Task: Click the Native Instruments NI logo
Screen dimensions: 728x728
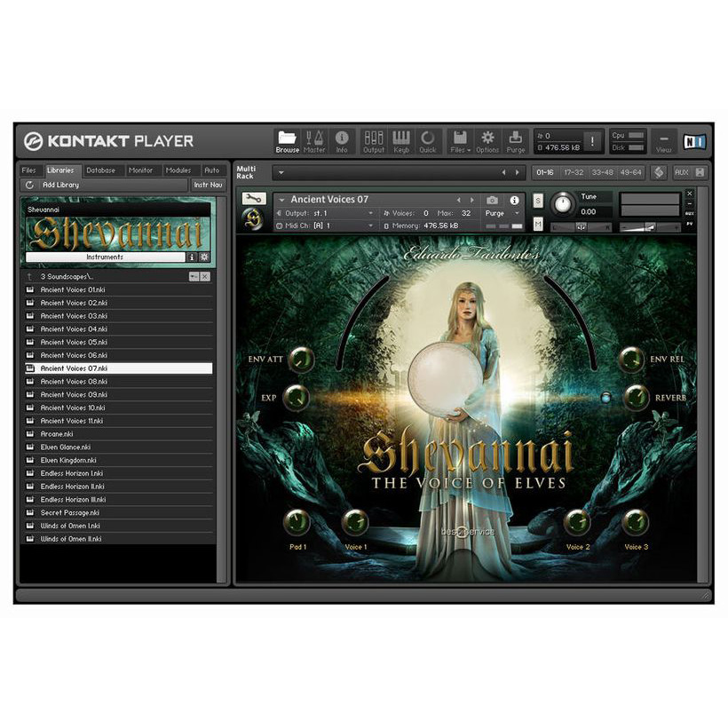Action: pyautogui.click(x=694, y=141)
